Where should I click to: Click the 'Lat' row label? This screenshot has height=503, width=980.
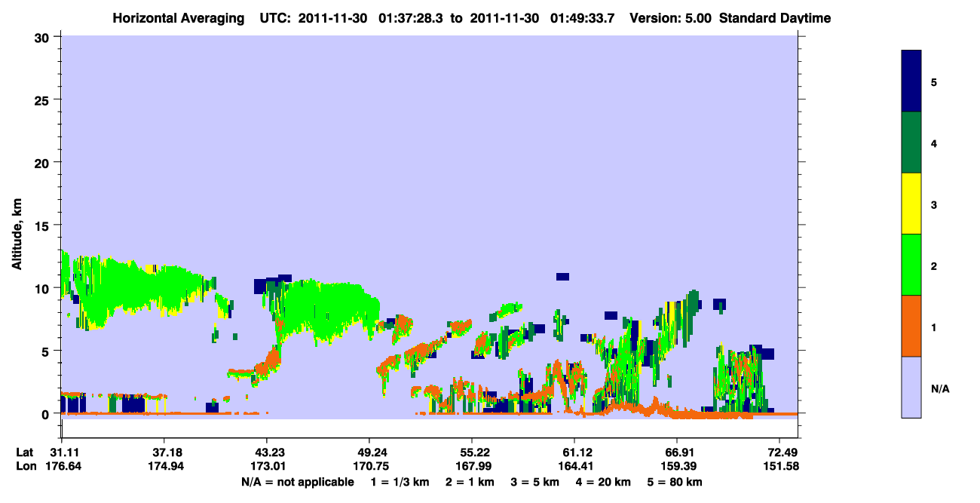pyautogui.click(x=26, y=452)
